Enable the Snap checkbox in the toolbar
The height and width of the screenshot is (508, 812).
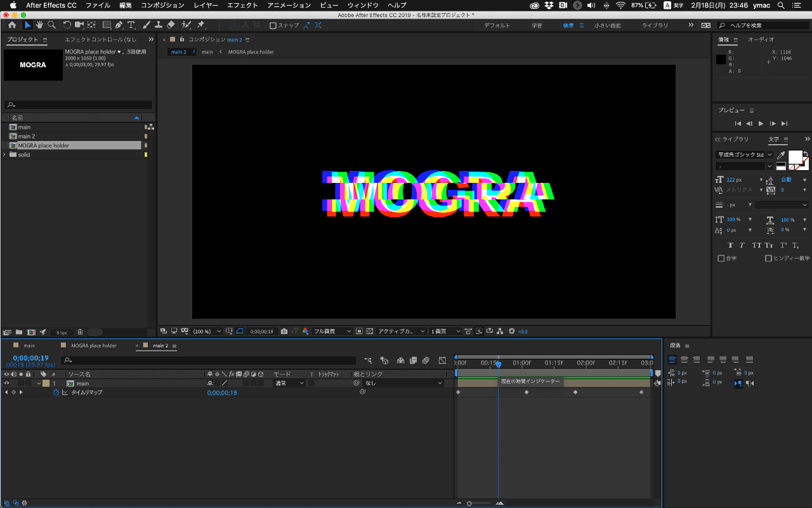[x=274, y=25]
